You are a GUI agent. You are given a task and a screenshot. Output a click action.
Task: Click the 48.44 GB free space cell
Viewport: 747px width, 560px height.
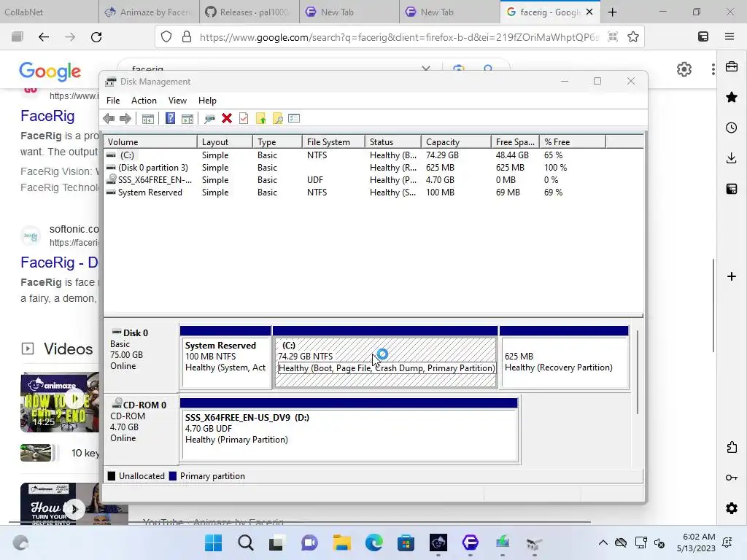pos(512,155)
